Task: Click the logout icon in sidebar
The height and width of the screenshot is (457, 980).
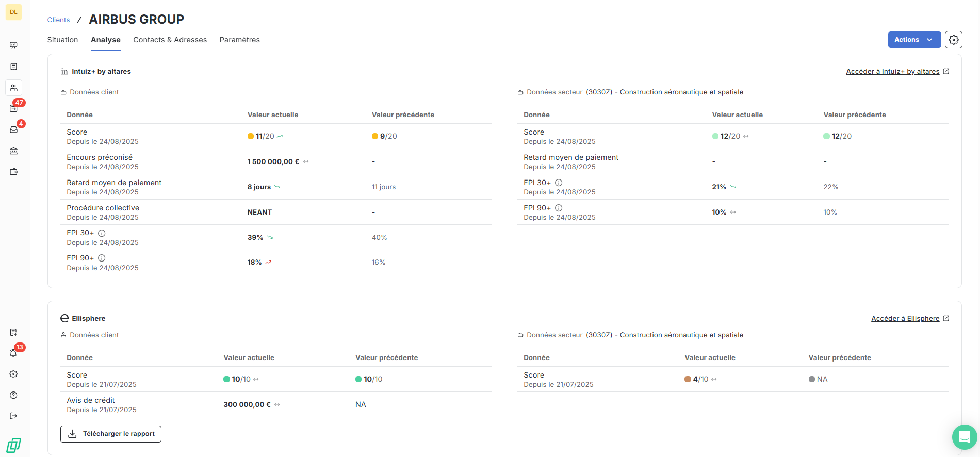Action: coord(14,416)
